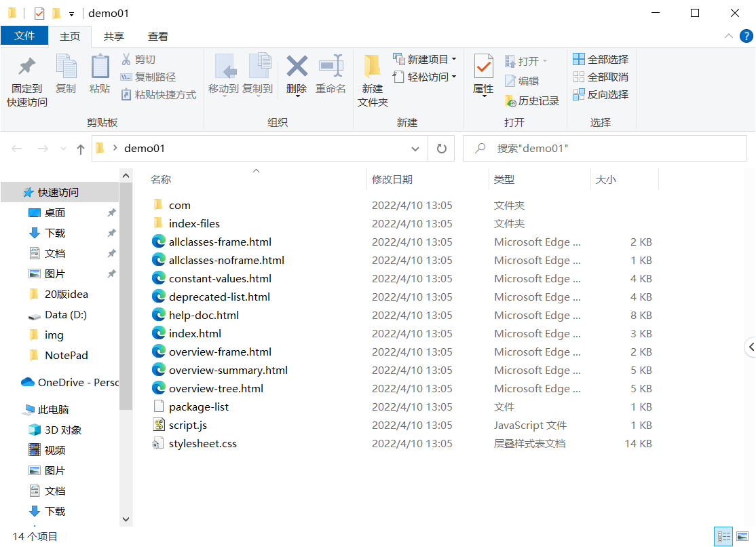Select the com folder
This screenshot has height=547, width=756.
179,206
